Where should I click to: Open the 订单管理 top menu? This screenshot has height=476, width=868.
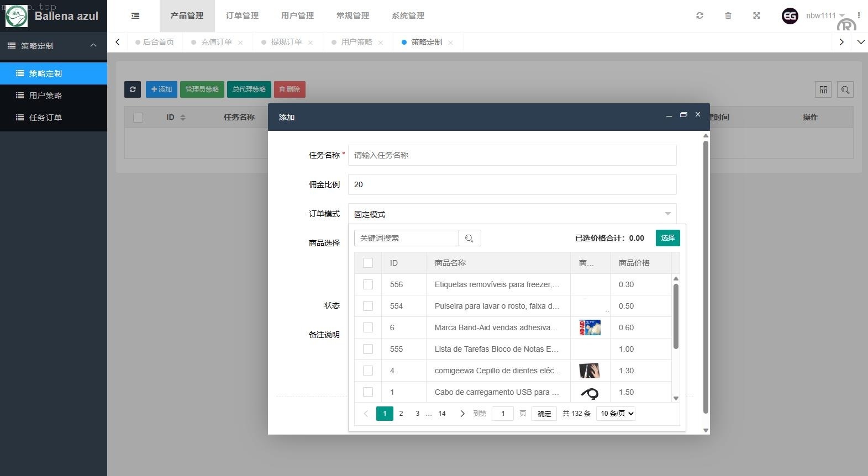coord(242,16)
